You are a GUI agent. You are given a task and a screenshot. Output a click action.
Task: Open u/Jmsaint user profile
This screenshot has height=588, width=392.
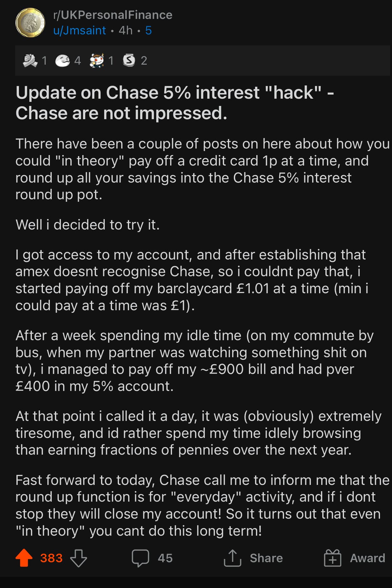pyautogui.click(x=80, y=30)
